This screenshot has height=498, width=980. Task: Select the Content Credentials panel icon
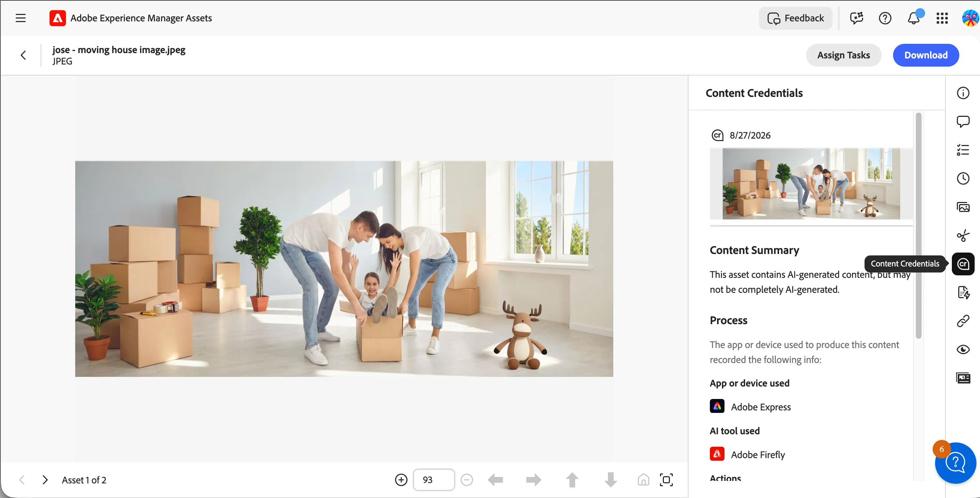click(963, 264)
